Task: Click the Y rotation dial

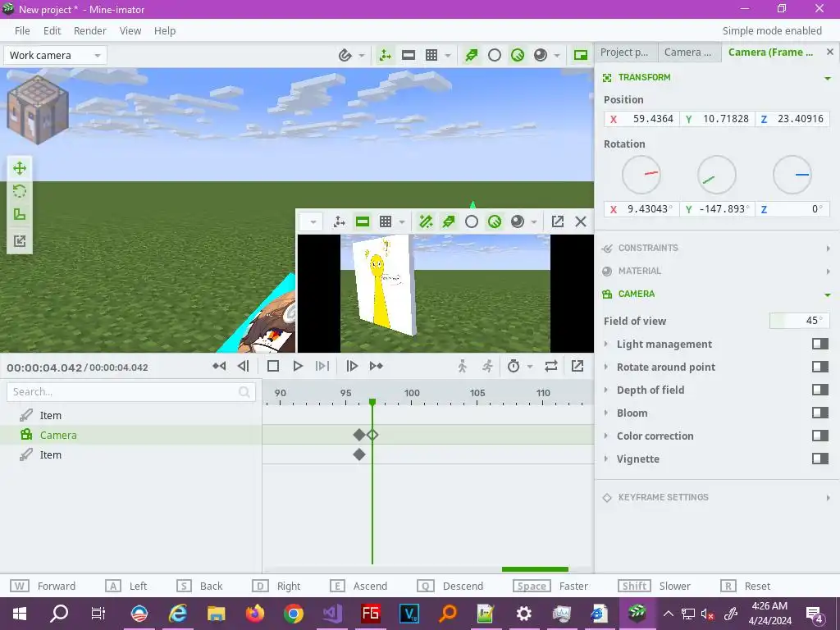Action: pyautogui.click(x=717, y=175)
